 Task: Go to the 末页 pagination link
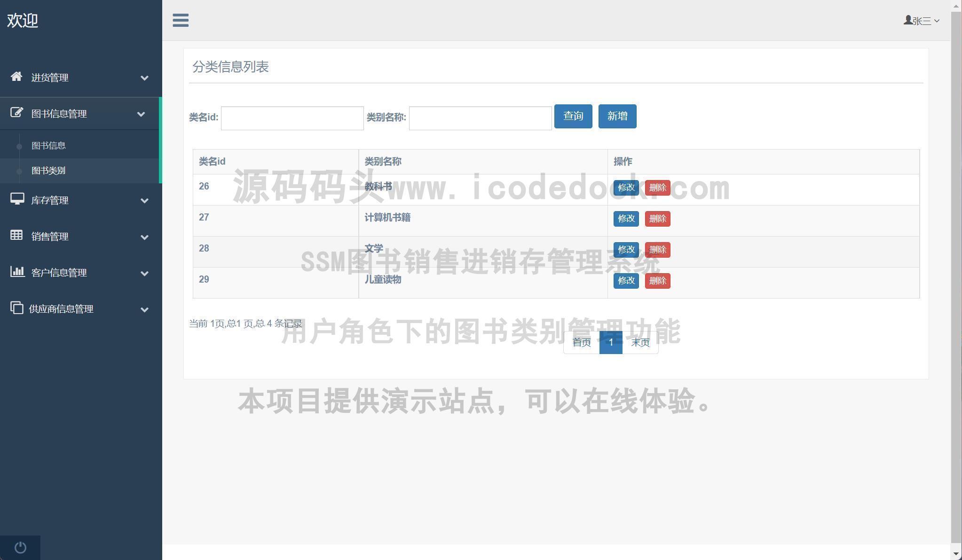pos(640,342)
